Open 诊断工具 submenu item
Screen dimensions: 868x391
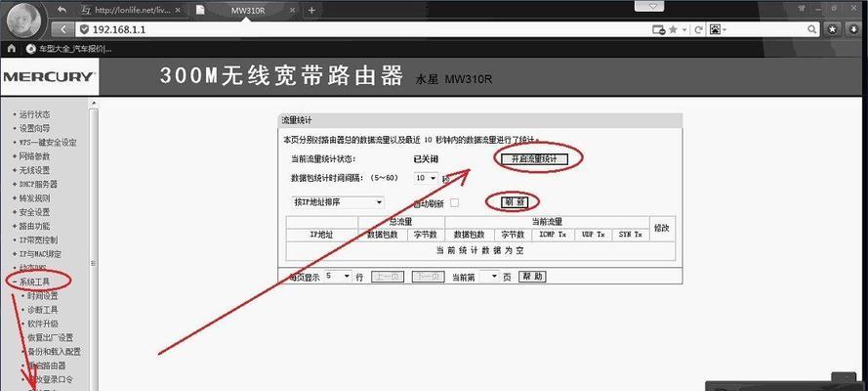[43, 310]
